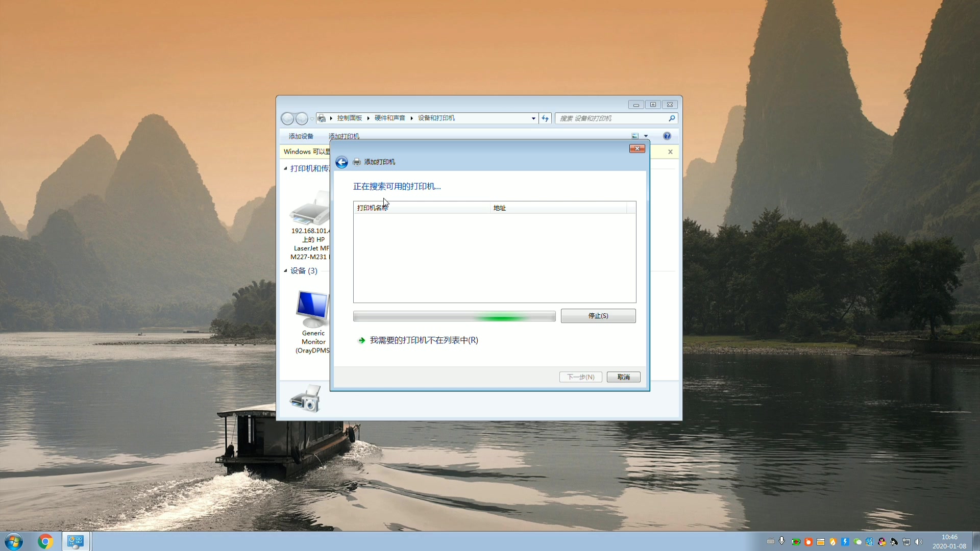This screenshot has width=980, height=551.
Task: Click the back arrow in Add Printer wizard
Action: tap(341, 162)
